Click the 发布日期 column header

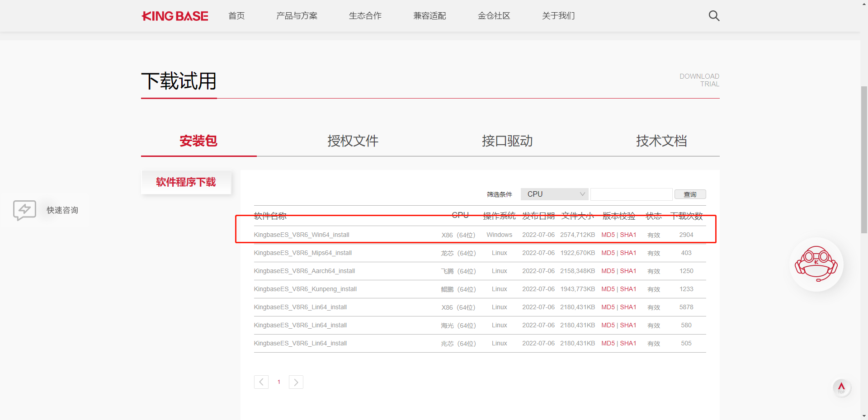pyautogui.click(x=538, y=216)
